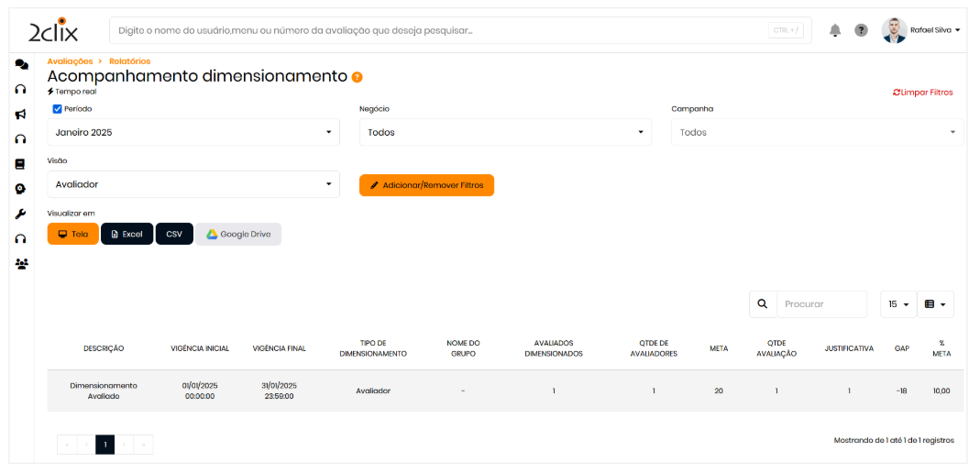This screenshot has height=473, width=980.
Task: Click the wrench settings sidebar icon
Action: click(20, 214)
